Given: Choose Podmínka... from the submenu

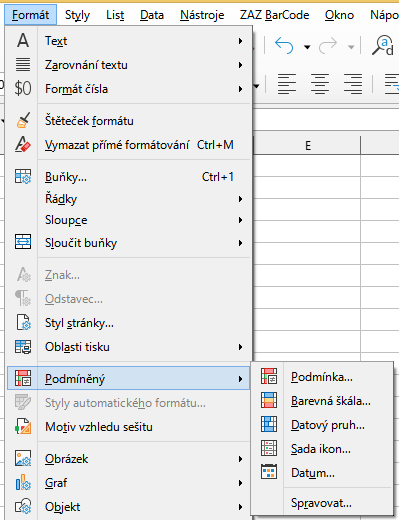Looking at the screenshot, I should coord(322,377).
